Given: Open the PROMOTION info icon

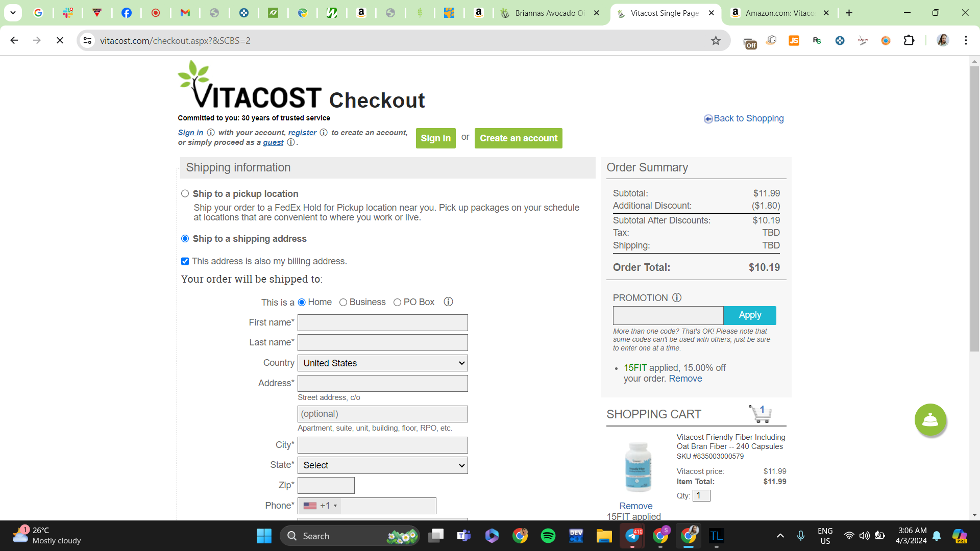Looking at the screenshot, I should [677, 297].
